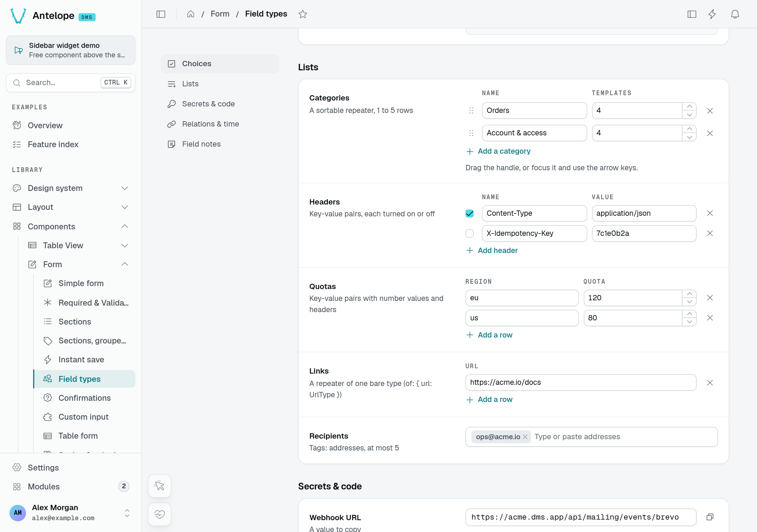This screenshot has height=532, width=757.
Task: Add header row
Action: (492, 251)
